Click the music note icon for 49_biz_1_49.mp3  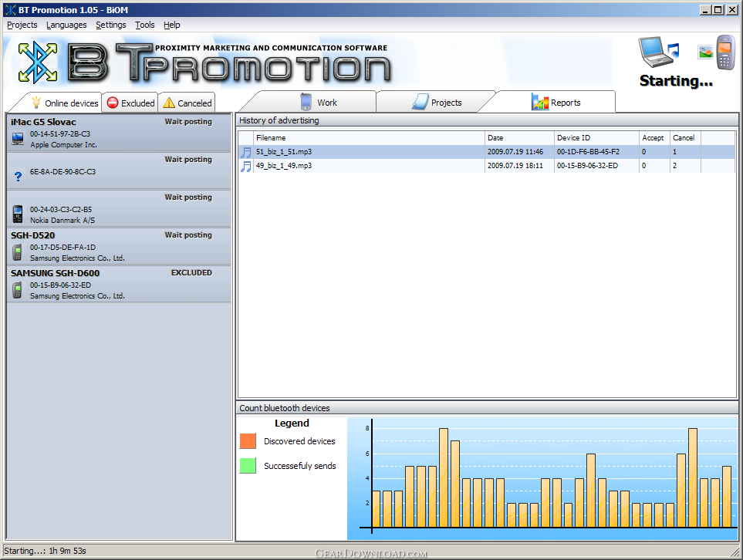pyautogui.click(x=246, y=166)
